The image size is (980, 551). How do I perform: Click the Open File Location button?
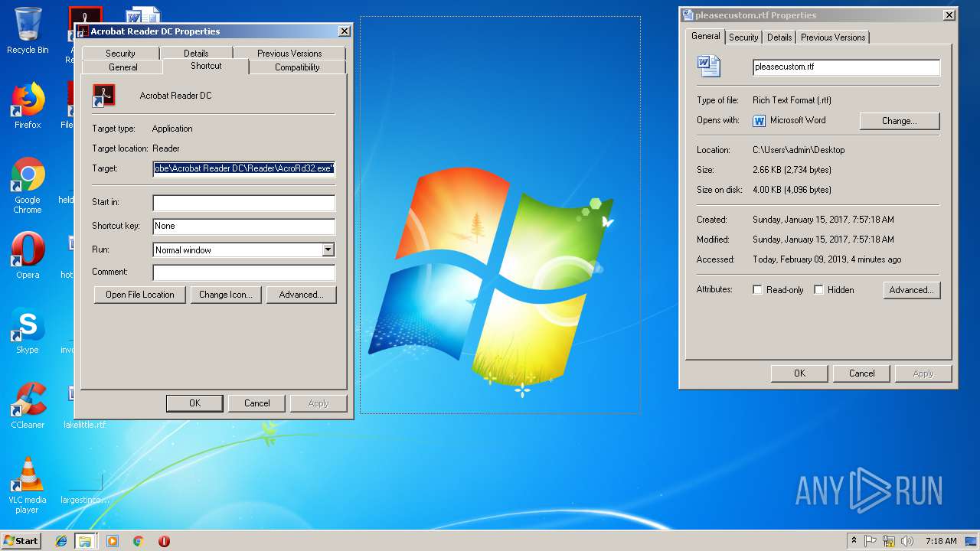click(140, 295)
